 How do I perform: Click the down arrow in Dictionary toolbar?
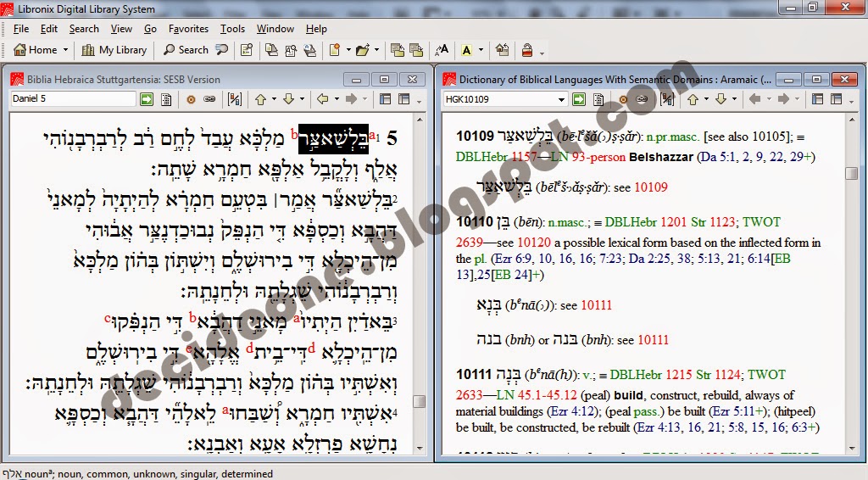point(721,99)
